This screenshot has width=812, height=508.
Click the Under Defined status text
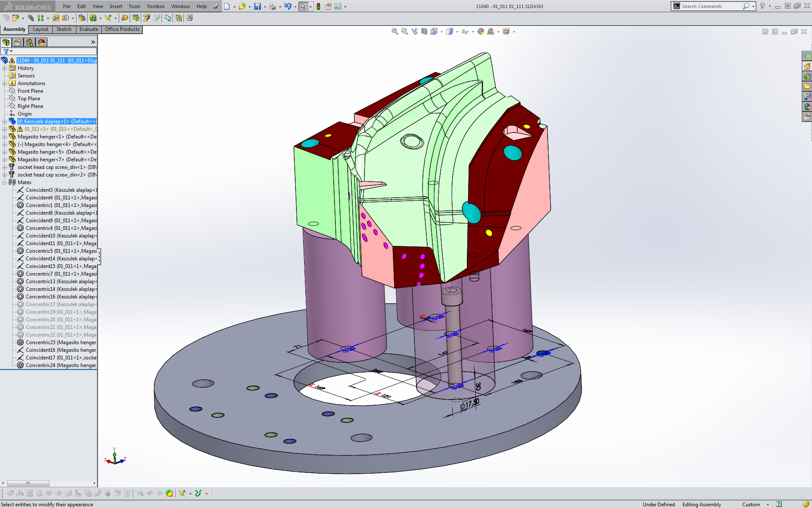(x=658, y=504)
